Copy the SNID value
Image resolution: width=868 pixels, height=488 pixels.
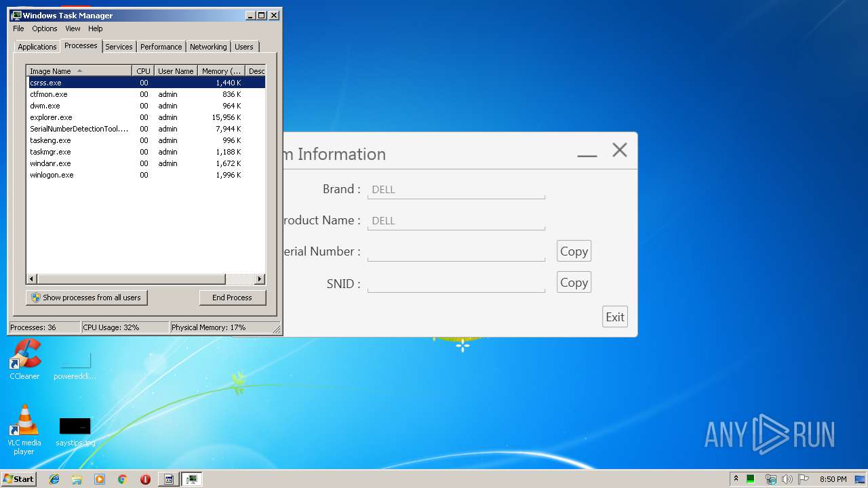(574, 282)
